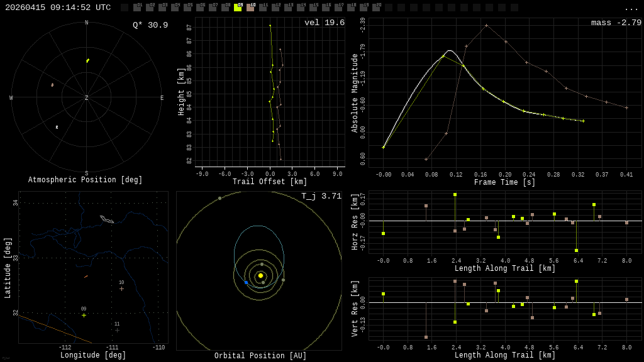
Task: Click the UTC timestamp at top left
Action: pyautogui.click(x=58, y=8)
